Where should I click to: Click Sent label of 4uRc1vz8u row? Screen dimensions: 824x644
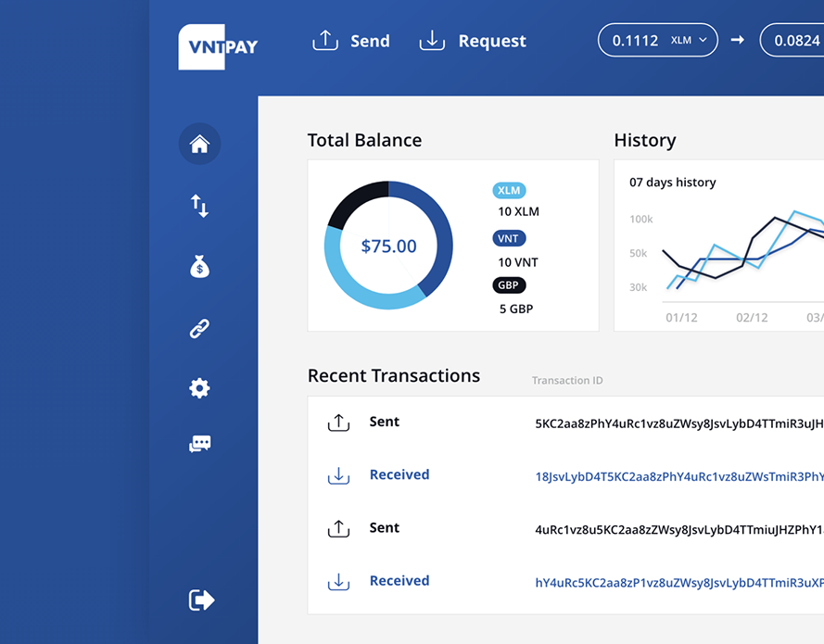pyautogui.click(x=384, y=527)
